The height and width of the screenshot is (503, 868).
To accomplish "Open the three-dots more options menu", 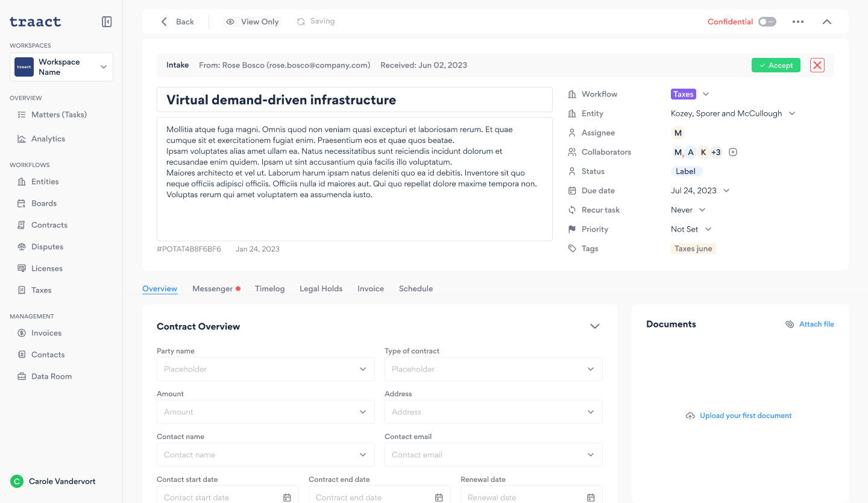I will (798, 22).
